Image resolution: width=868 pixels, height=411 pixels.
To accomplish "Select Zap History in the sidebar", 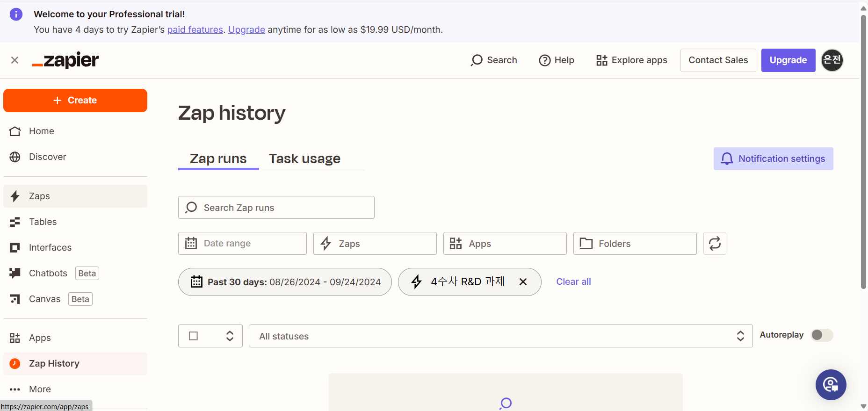I will point(75,364).
